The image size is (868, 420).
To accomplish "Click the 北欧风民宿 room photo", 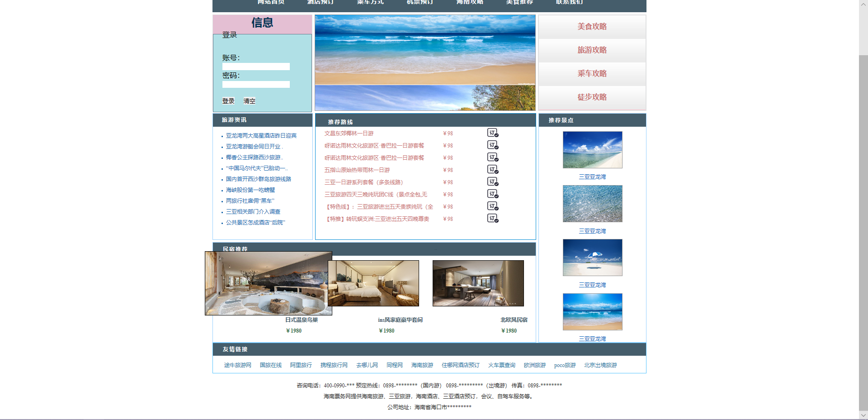I will click(x=478, y=283).
